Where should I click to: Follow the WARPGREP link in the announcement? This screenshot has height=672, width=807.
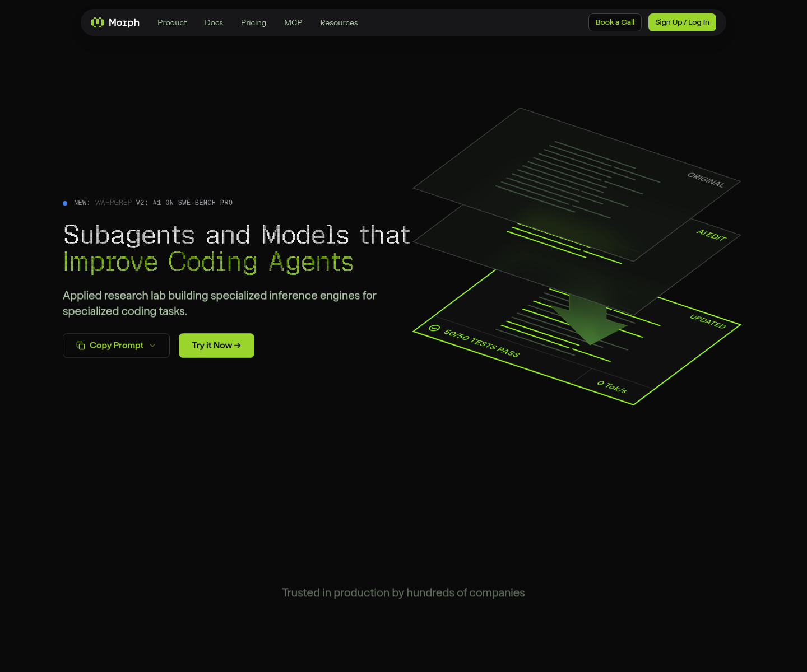coord(113,203)
